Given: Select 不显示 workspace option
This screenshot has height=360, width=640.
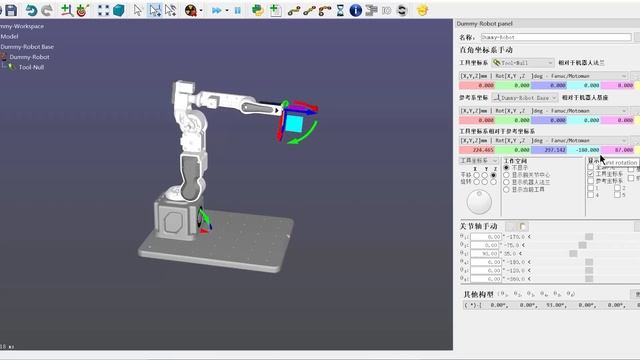Looking at the screenshot, I should pyautogui.click(x=507, y=168).
